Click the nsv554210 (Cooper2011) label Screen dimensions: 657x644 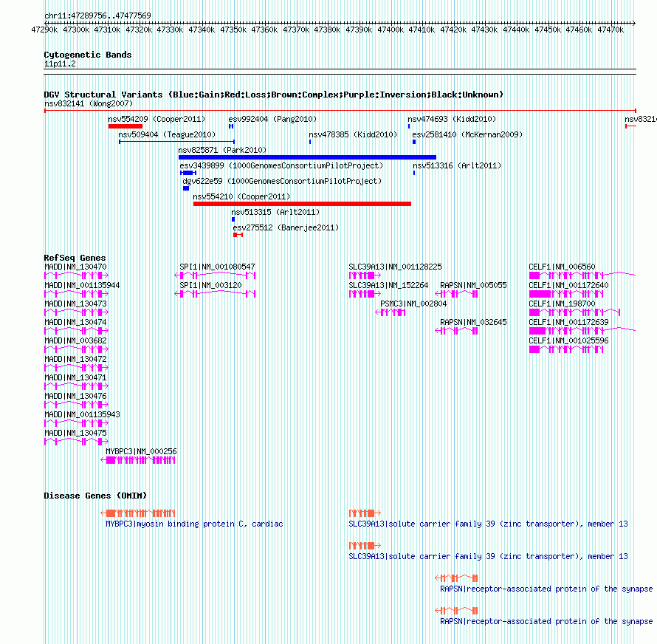click(x=241, y=196)
